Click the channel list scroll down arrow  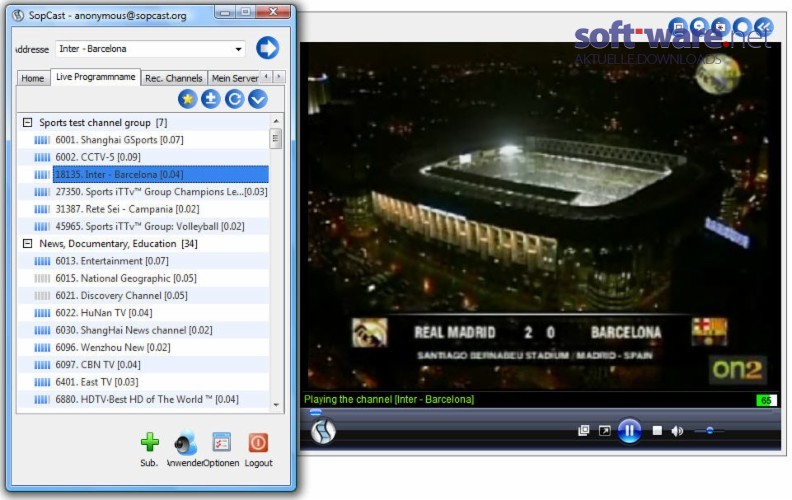pos(276,405)
